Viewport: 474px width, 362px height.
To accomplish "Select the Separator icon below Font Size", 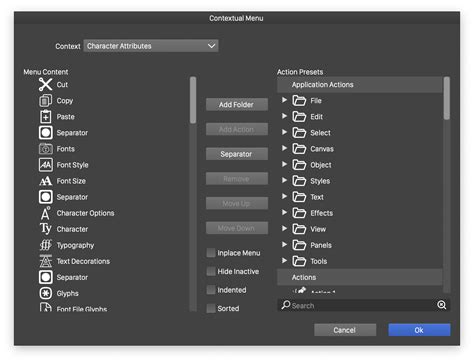I will (46, 197).
